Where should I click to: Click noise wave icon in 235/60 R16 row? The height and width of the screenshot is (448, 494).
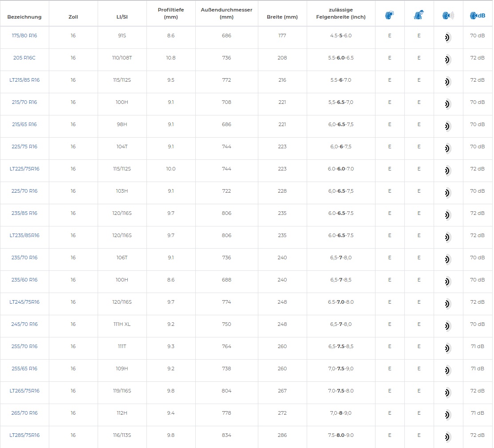point(448,281)
